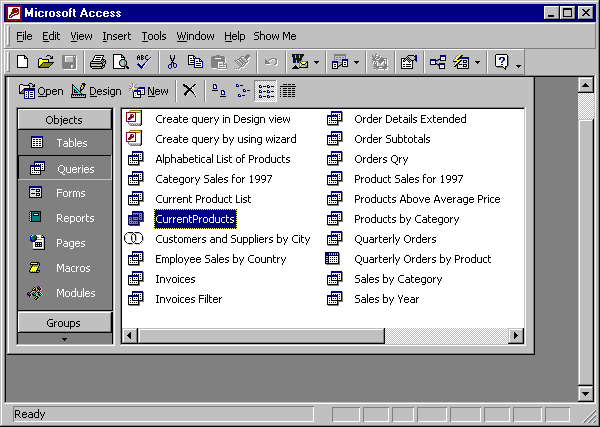
Task: Click the Cut scissors icon
Action: pos(172,62)
